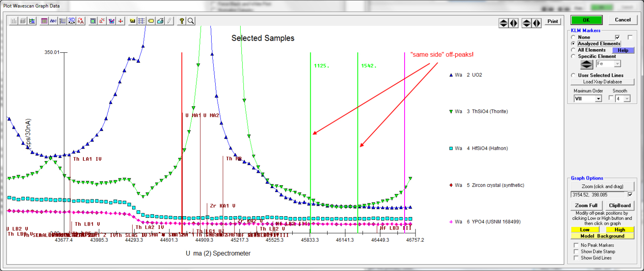Tick the No Peak Markers checkbox
Image resolution: width=644 pixels, height=271 pixels.
pos(576,245)
